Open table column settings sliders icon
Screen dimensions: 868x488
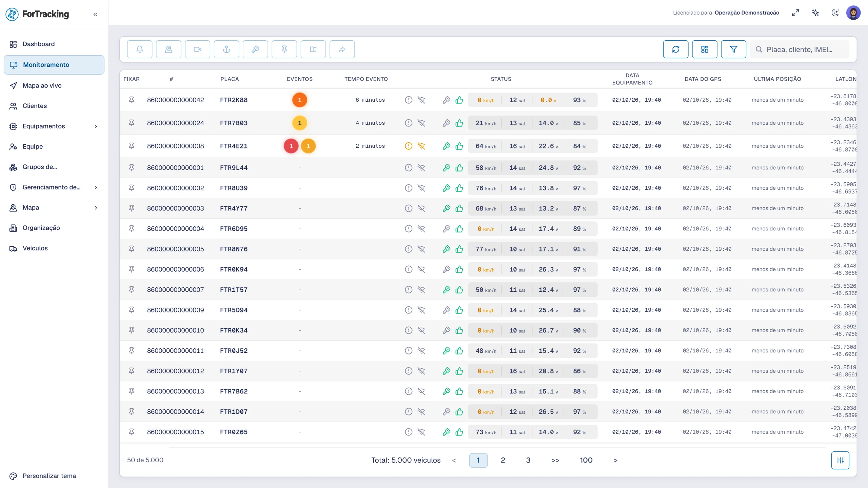[x=840, y=460]
